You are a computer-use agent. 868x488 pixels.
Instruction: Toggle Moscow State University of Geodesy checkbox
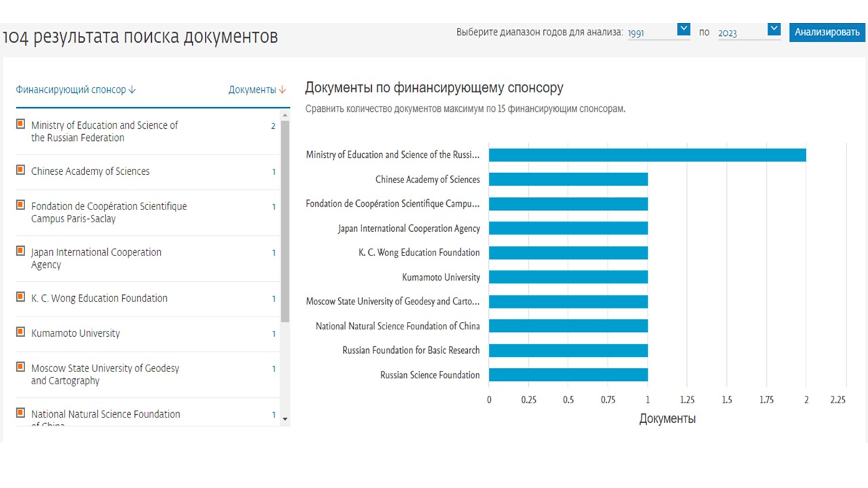(20, 367)
